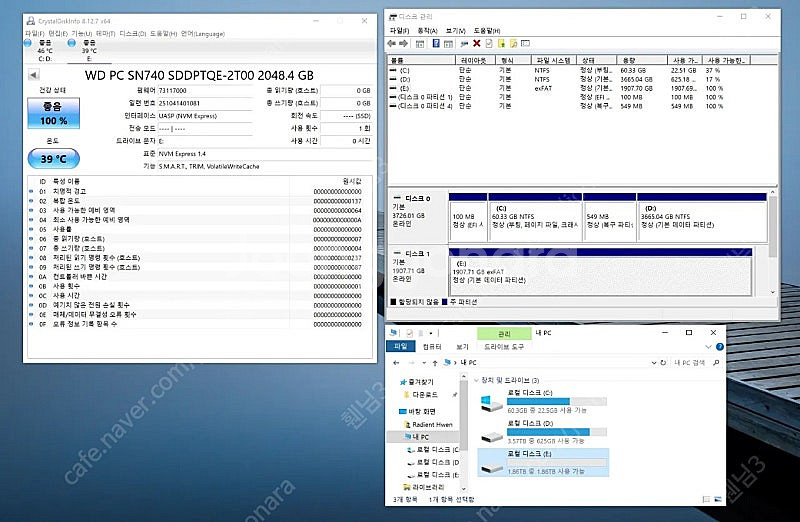Select Radient Hwen in navigation pane

click(x=432, y=425)
